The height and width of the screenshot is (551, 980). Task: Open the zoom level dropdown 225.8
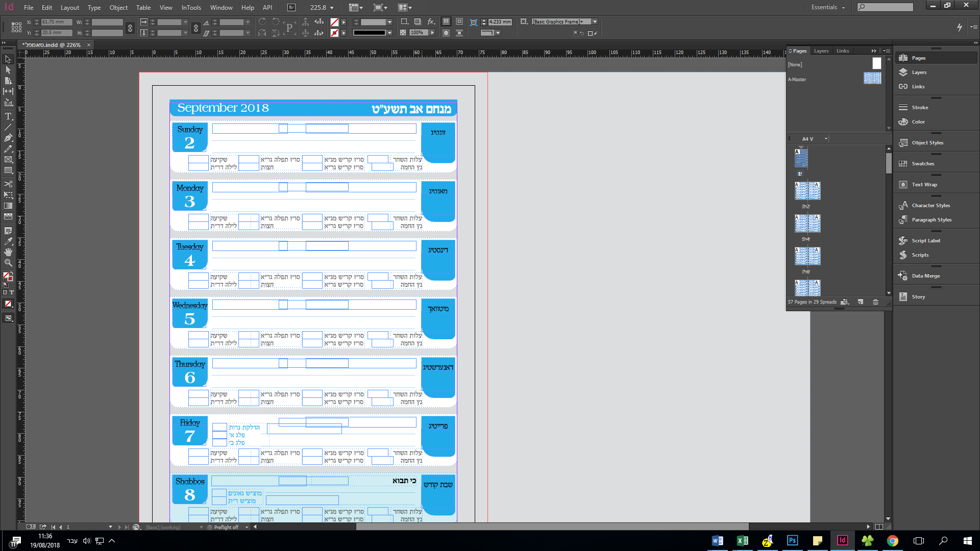click(x=332, y=8)
